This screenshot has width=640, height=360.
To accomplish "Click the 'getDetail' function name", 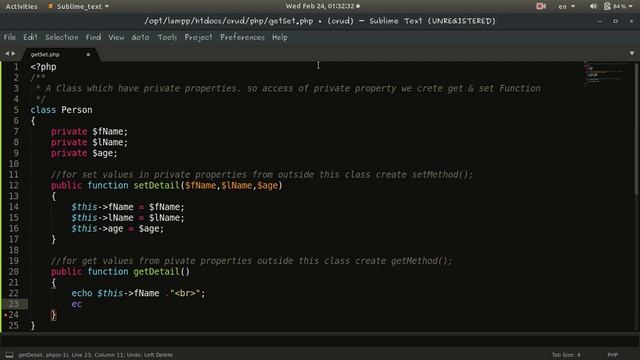I will pos(156,271).
